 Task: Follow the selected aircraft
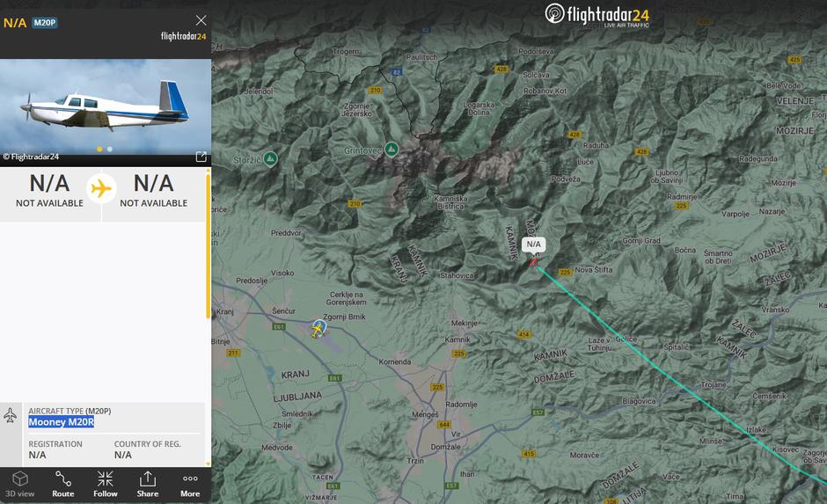pos(105,485)
